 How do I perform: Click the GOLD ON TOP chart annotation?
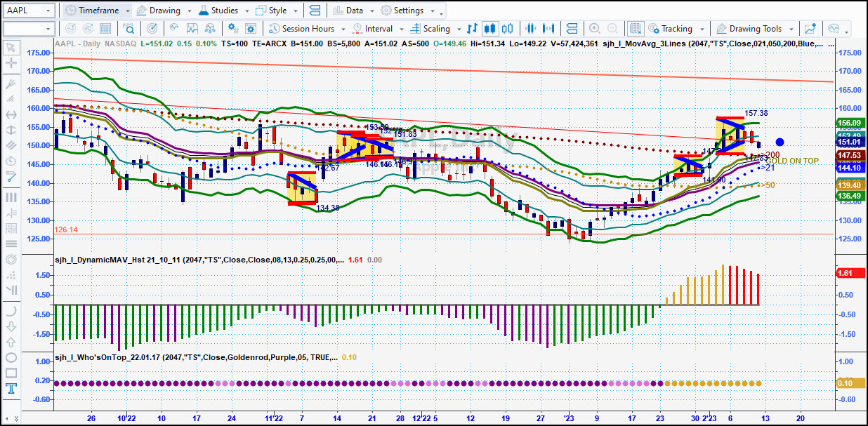point(792,161)
